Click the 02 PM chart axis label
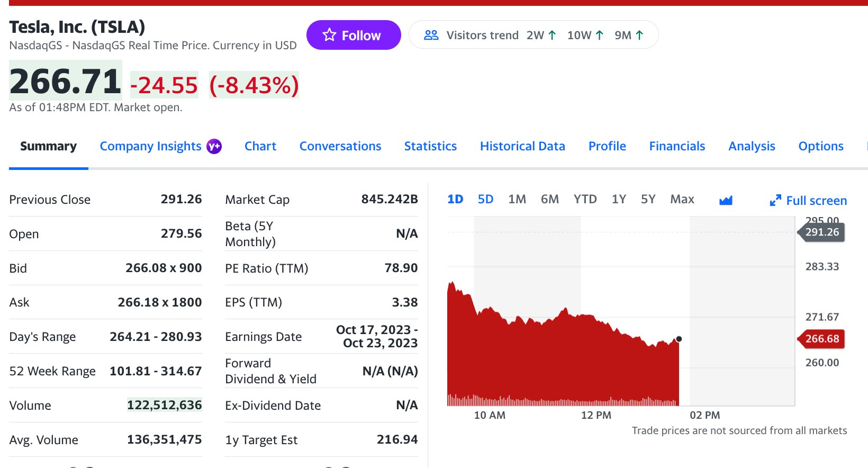The height and width of the screenshot is (468, 868). [x=705, y=415]
